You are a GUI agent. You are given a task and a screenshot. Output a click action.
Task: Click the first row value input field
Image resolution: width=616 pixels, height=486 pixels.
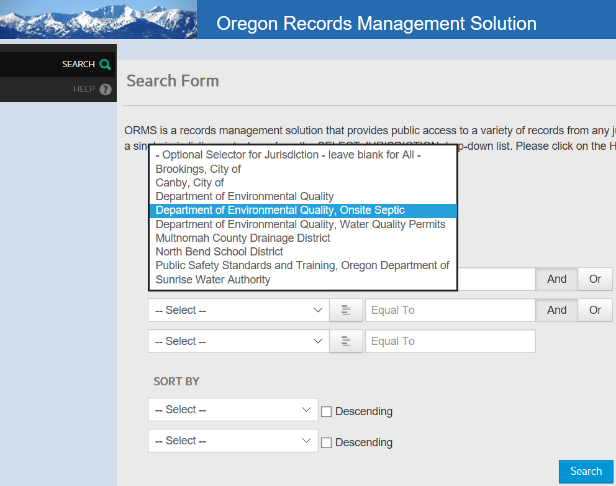coord(496,279)
